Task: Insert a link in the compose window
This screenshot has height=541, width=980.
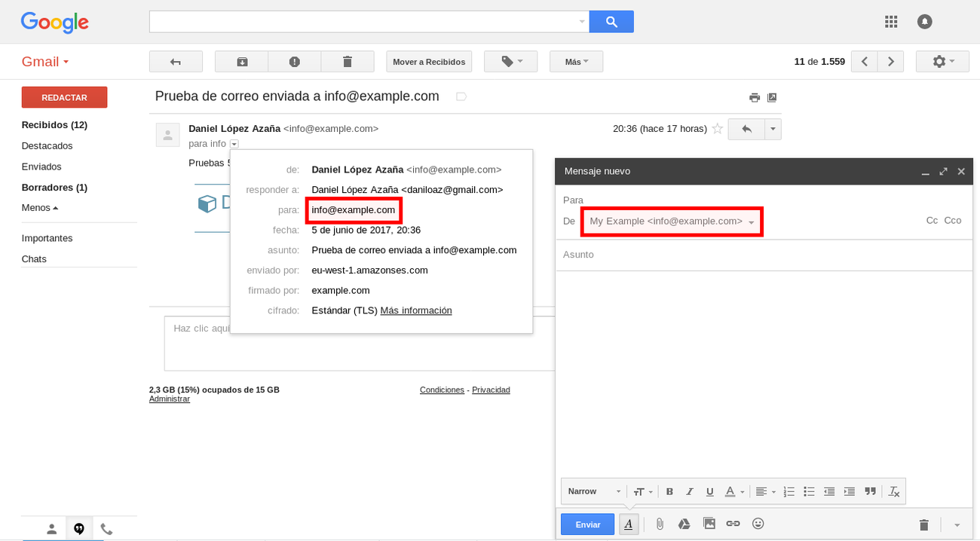Action: 732,523
